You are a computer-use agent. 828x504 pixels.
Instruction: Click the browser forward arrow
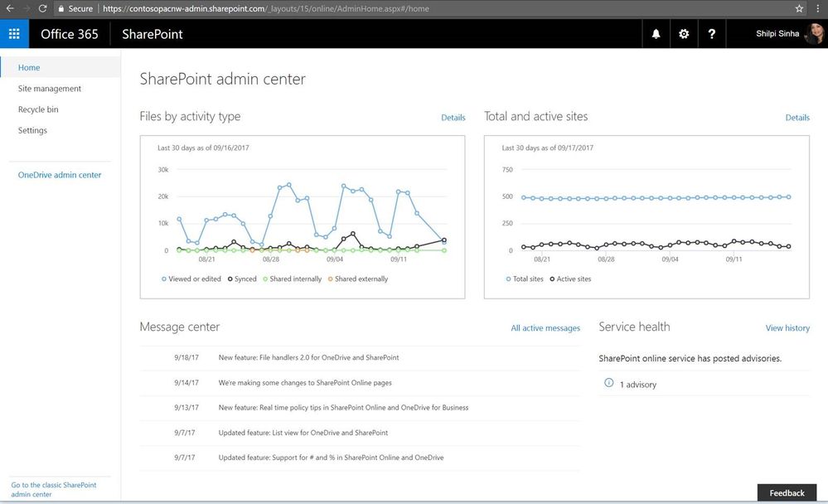click(27, 8)
